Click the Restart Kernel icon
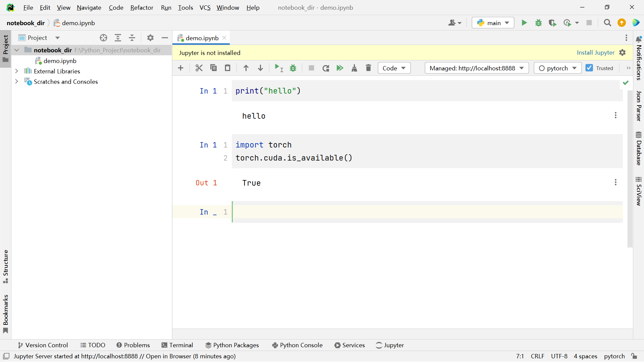 coord(326,68)
